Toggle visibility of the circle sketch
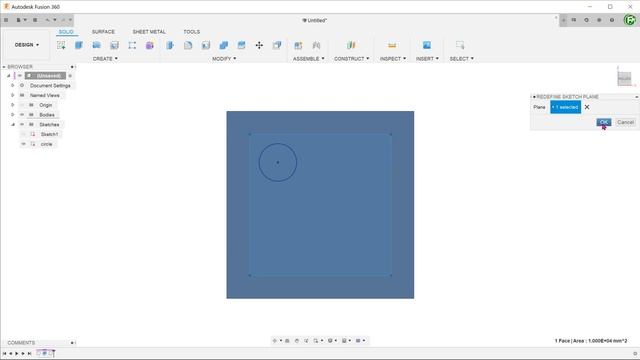This screenshot has width=640, height=360. pyautogui.click(x=23, y=144)
